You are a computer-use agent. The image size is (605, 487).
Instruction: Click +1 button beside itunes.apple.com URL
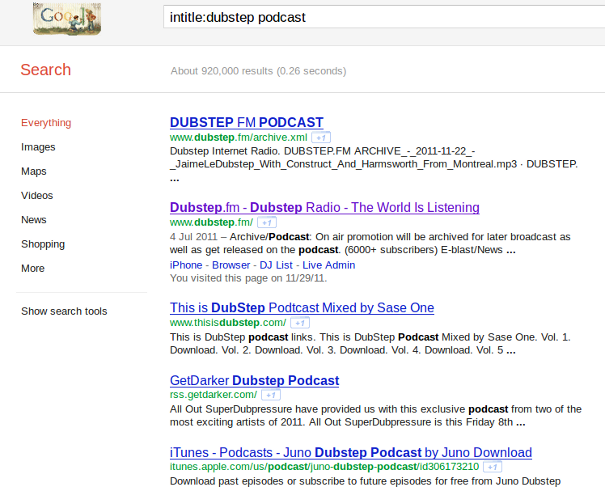pyautogui.click(x=492, y=467)
